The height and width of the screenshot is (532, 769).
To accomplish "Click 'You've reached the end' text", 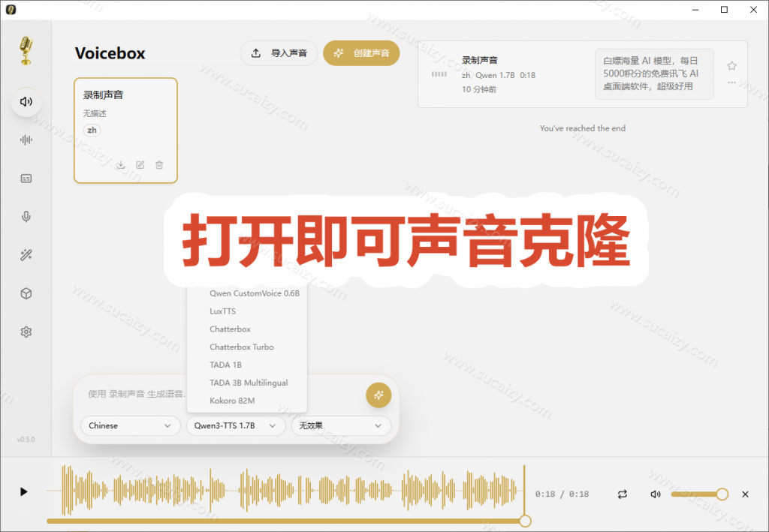I will pos(583,128).
